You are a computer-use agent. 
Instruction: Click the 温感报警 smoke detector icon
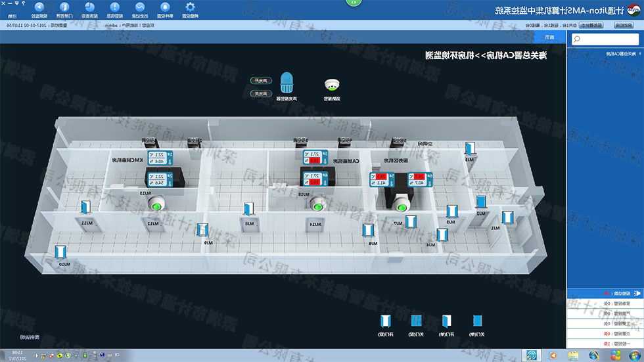[332, 85]
